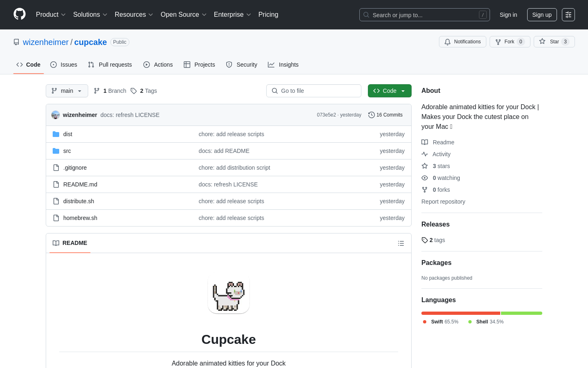588x368 pixels.
Task: View the 16 Commits history
Action: click(x=385, y=115)
